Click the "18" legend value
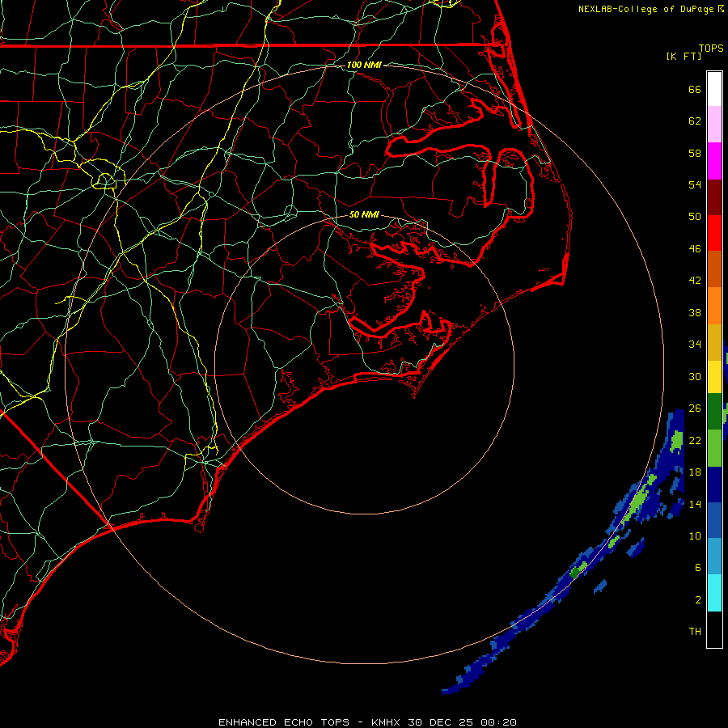 [695, 472]
